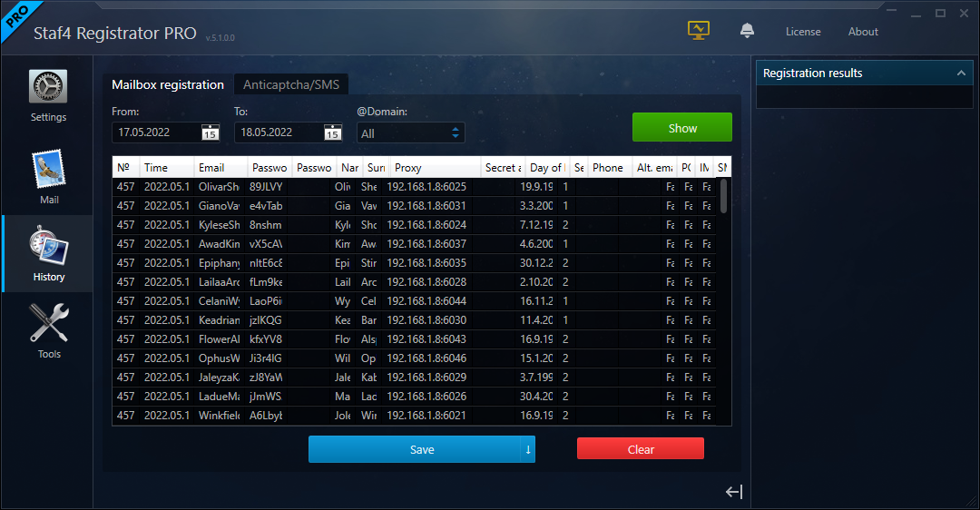
Task: Click the green Show button
Action: tap(681, 127)
